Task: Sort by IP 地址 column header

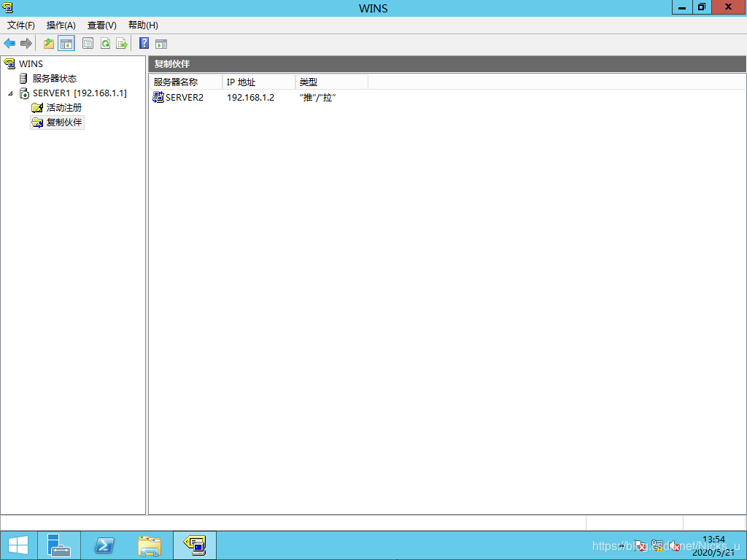Action: [259, 82]
